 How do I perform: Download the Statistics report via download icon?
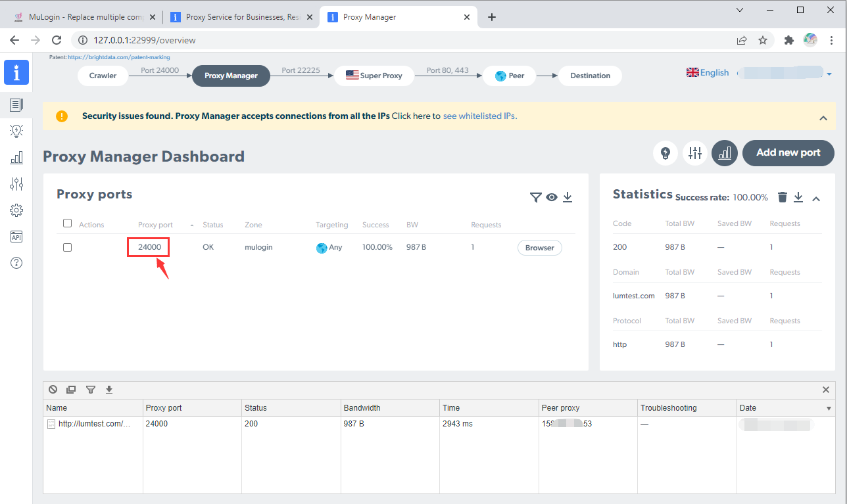pos(798,196)
